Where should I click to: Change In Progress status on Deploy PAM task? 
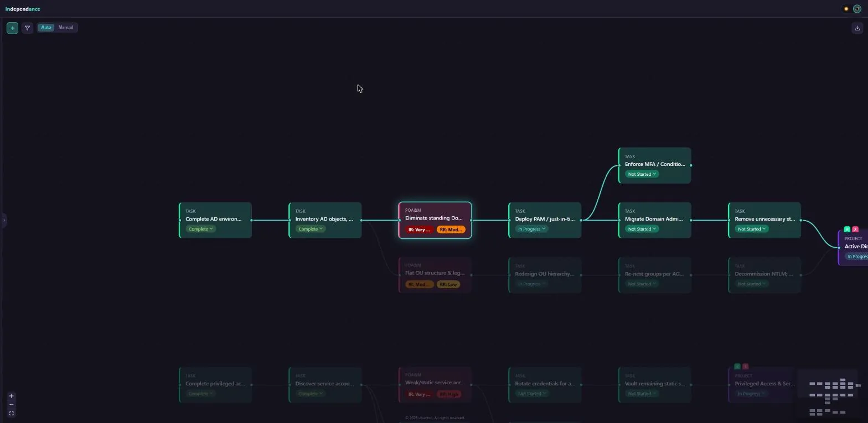532,229
